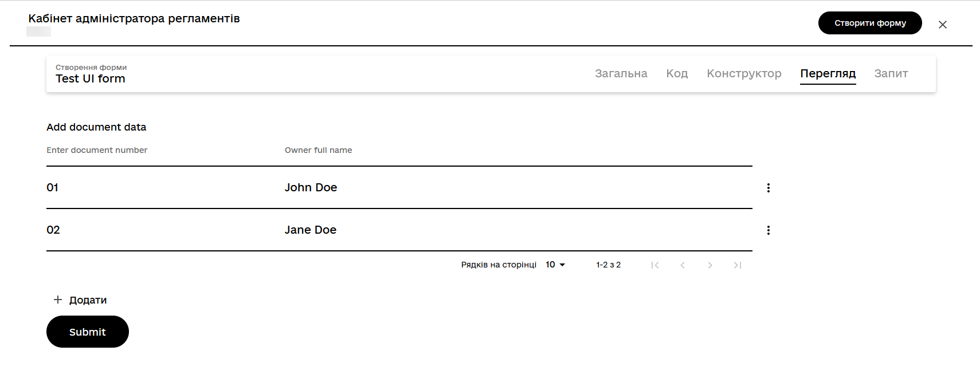Jump to last table page
980x370 pixels.
[x=738, y=265]
